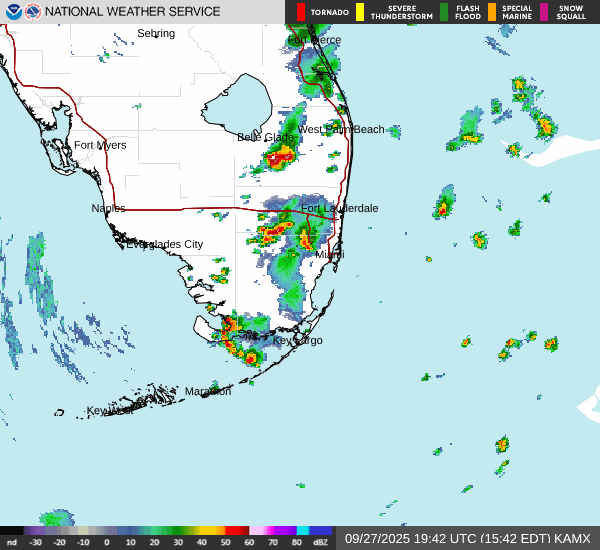Click the nd marker on the reflectivity scale

11,541
